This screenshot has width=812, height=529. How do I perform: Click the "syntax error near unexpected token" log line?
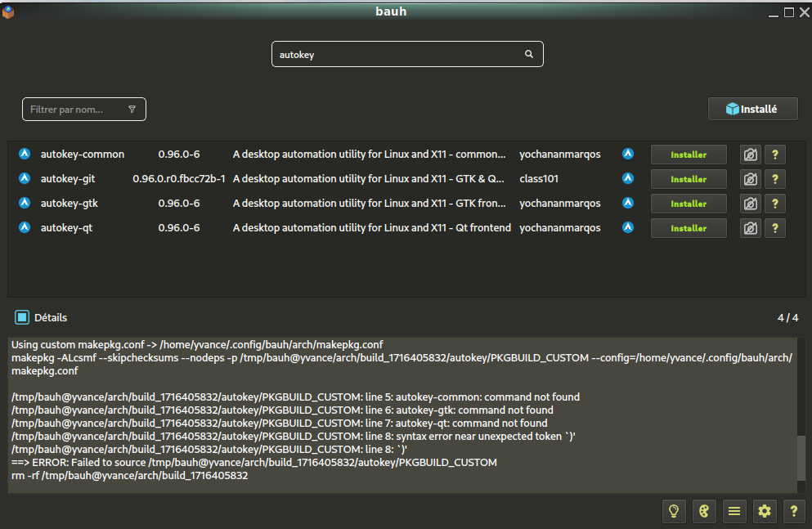pyautogui.click(x=293, y=436)
